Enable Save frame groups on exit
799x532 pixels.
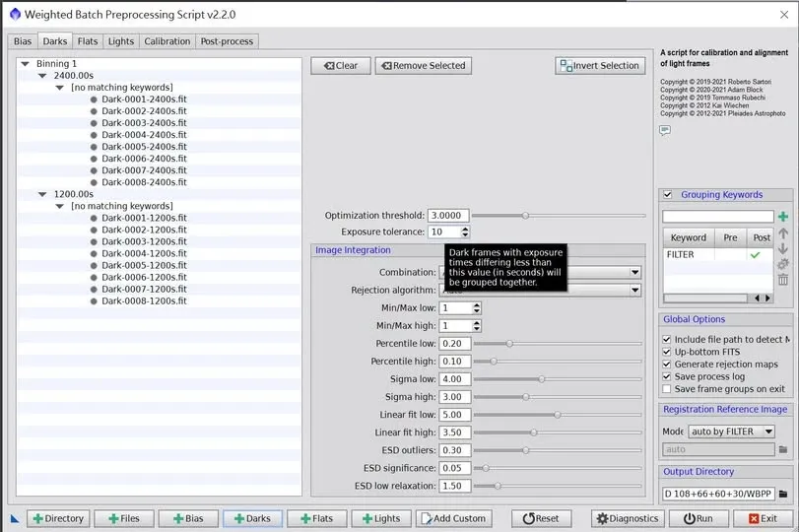[x=667, y=389]
